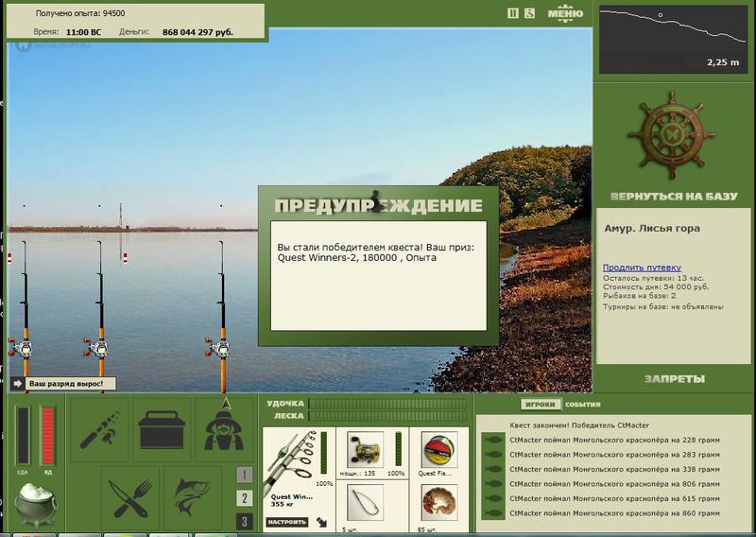
Task: Click the Турниры на базе: не объявлены text
Action: (663, 307)
